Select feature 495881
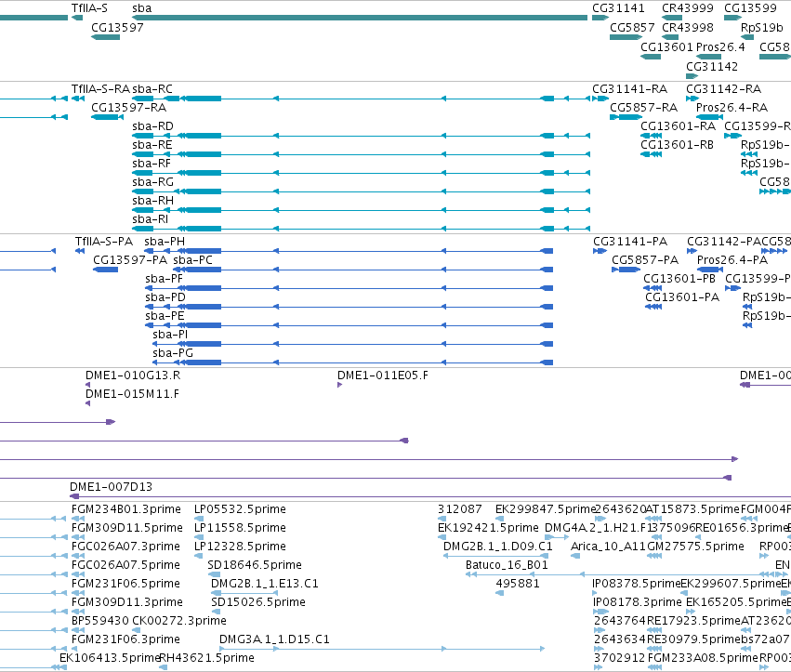This screenshot has width=791, height=672. coord(518,583)
